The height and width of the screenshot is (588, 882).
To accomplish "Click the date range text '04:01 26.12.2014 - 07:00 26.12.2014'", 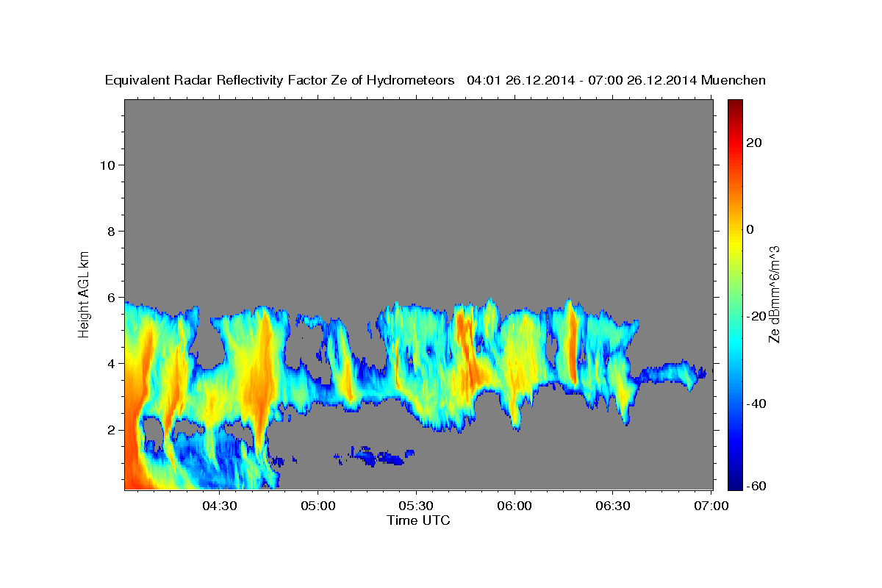I will [582, 81].
